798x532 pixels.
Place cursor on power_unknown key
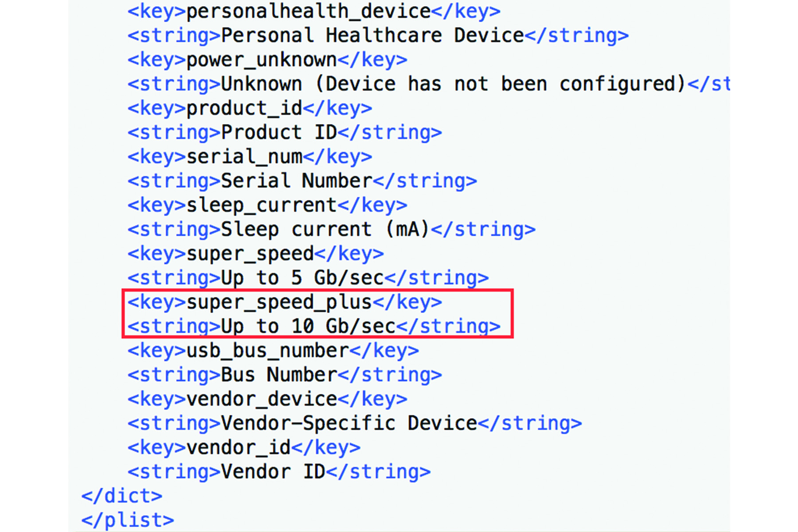point(261,60)
